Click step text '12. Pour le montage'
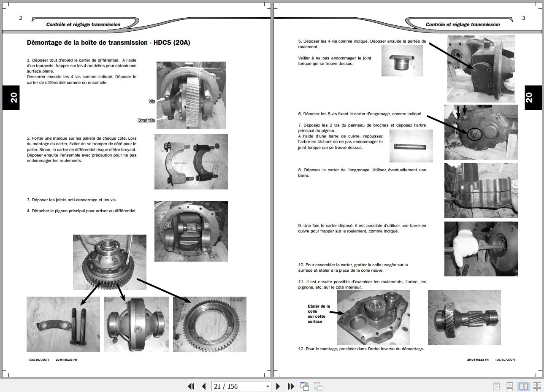Image resolution: width=544 pixels, height=392 pixels. pos(361,349)
